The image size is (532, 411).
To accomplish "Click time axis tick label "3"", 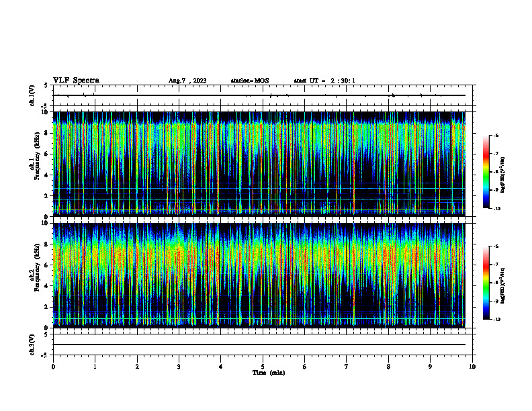I will (x=179, y=367).
